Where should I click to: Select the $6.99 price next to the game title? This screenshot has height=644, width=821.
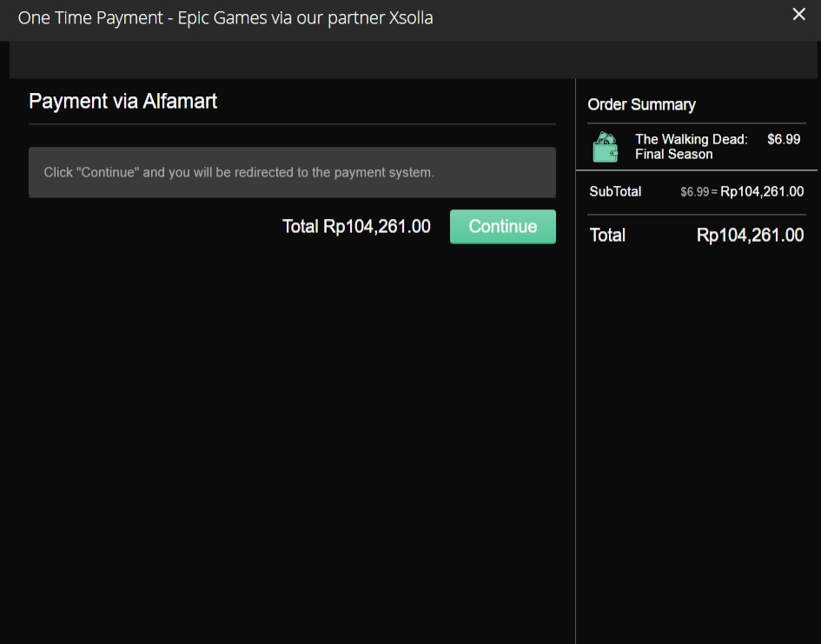(783, 139)
